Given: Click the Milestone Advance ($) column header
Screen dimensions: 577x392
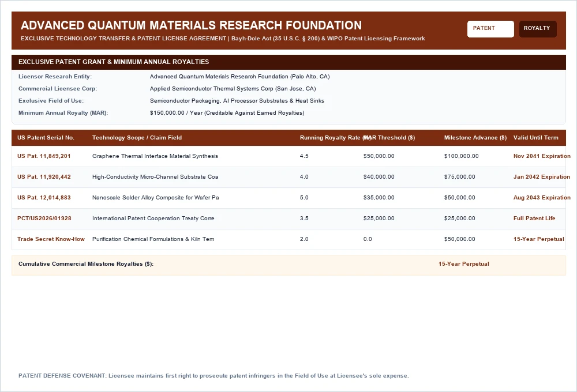Looking at the screenshot, I should click(x=475, y=138).
